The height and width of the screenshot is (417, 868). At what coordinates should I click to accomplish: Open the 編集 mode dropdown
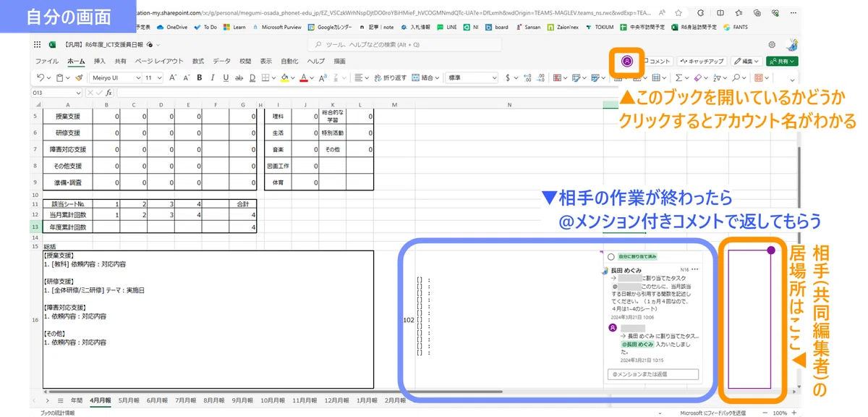[747, 62]
